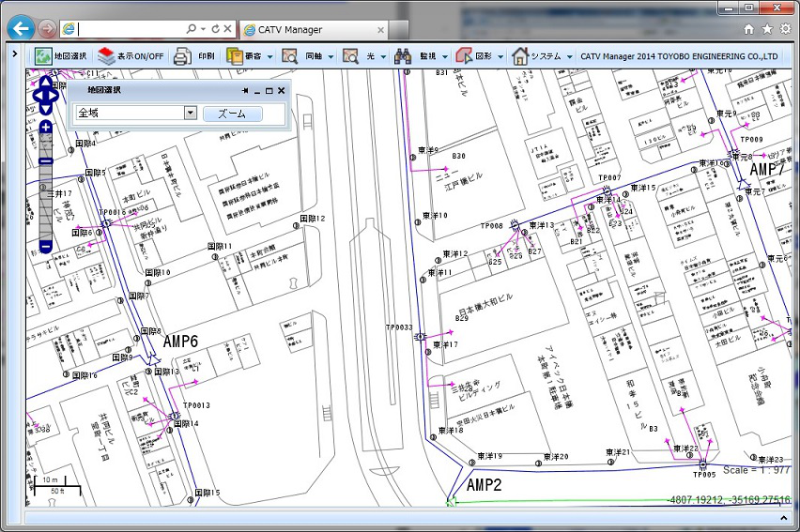Pin the 地図選択 floating panel
This screenshot has width=800, height=532.
(245, 91)
